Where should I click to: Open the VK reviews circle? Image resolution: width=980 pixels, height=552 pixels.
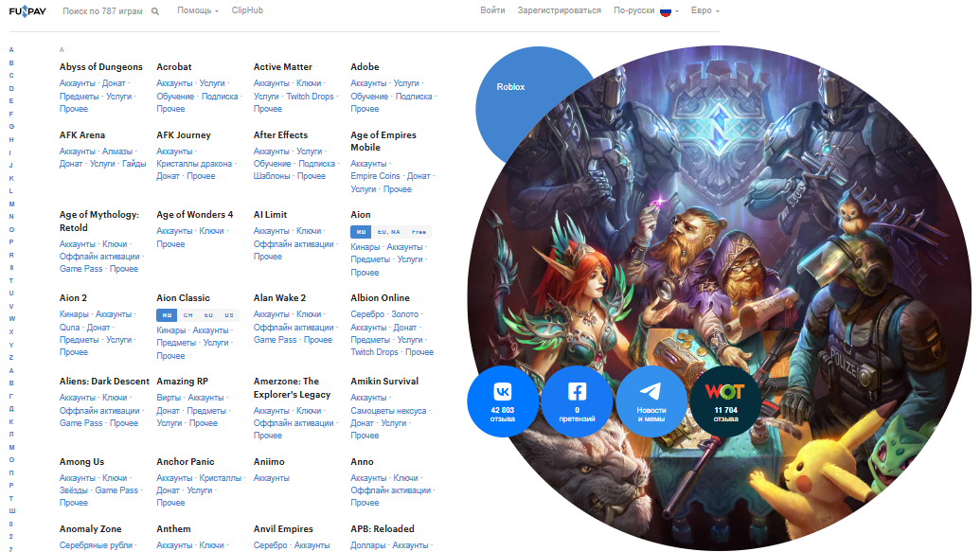click(x=503, y=401)
